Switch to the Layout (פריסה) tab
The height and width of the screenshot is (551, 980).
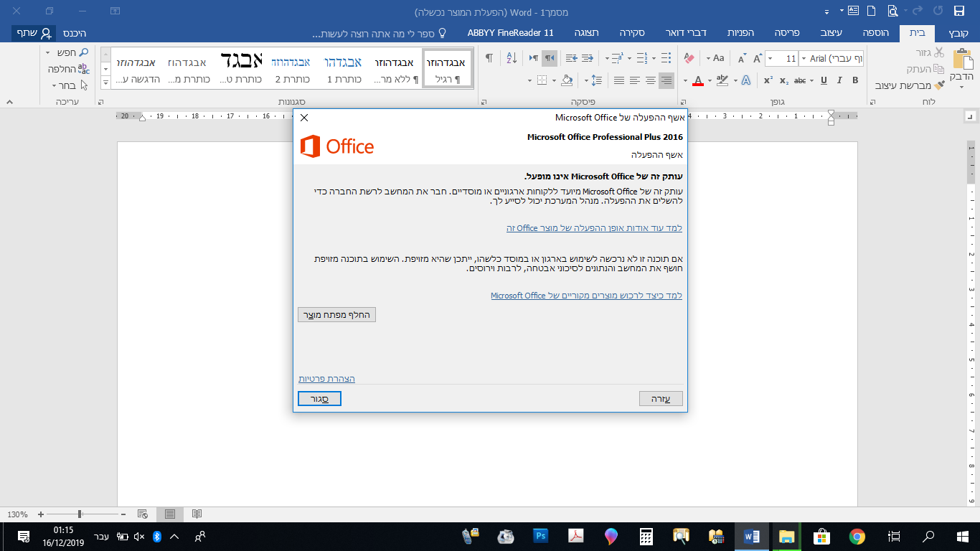(x=786, y=33)
